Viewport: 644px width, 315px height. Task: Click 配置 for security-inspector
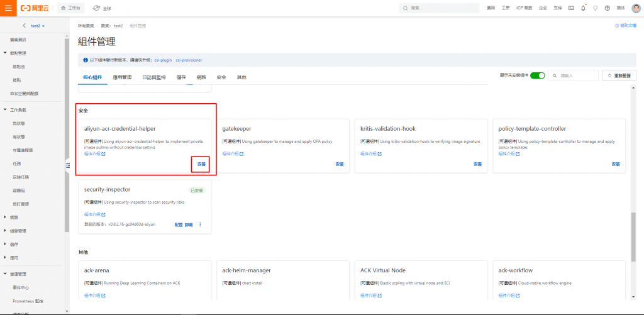tap(179, 224)
